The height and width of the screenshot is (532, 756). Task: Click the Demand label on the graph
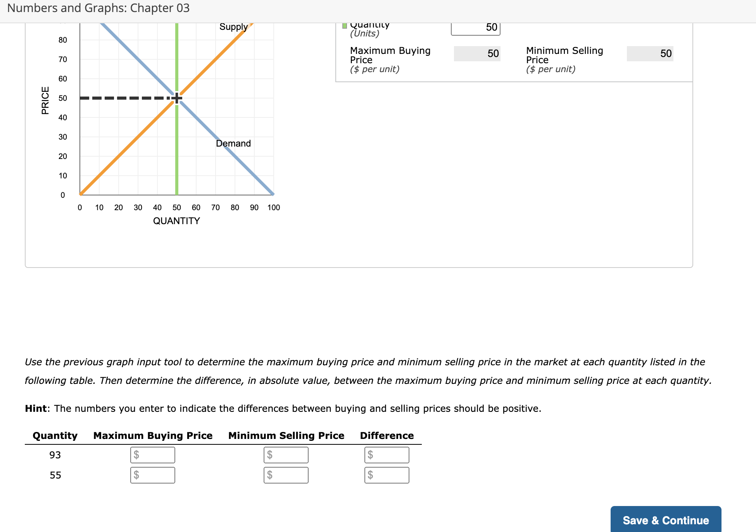pyautogui.click(x=233, y=143)
